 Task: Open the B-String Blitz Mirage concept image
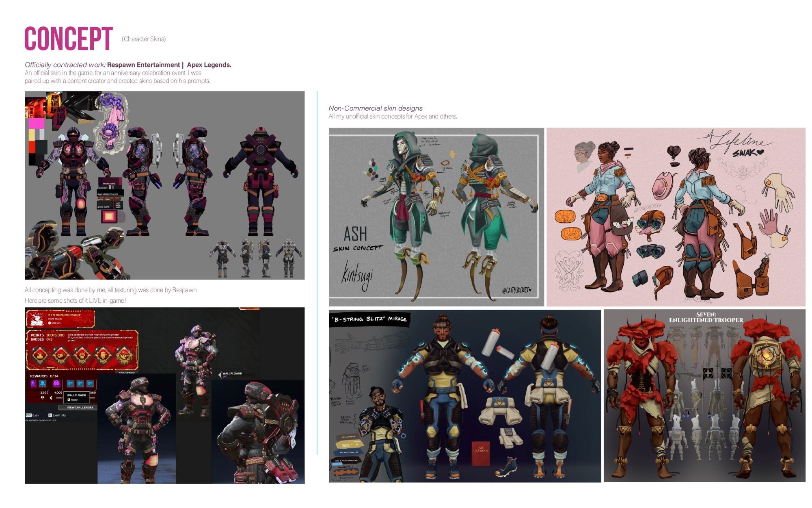pyautogui.click(x=465, y=396)
